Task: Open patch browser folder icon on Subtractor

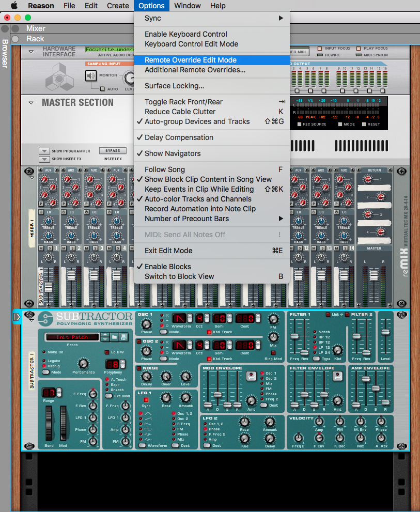Action: pos(114,337)
